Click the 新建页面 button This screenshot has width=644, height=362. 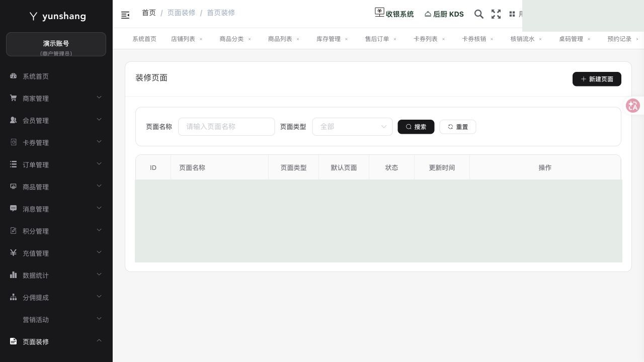597,79
